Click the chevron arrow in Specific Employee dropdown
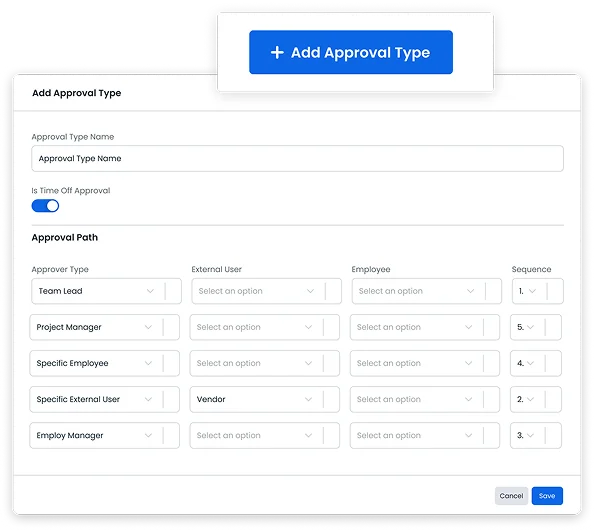 coord(148,363)
